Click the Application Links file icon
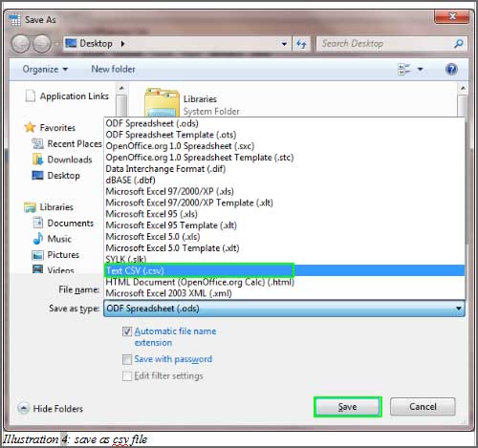Viewport: 478px width, 448px height. [30, 96]
